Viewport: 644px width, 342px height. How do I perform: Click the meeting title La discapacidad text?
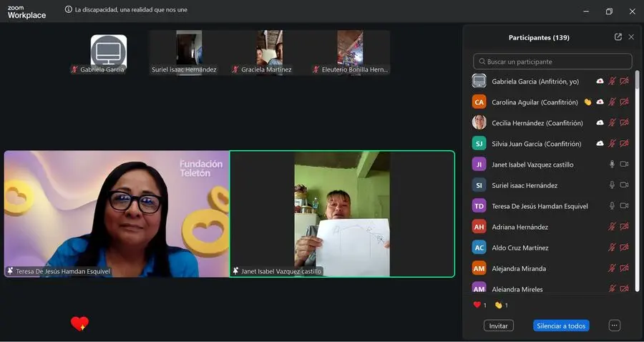click(131, 9)
